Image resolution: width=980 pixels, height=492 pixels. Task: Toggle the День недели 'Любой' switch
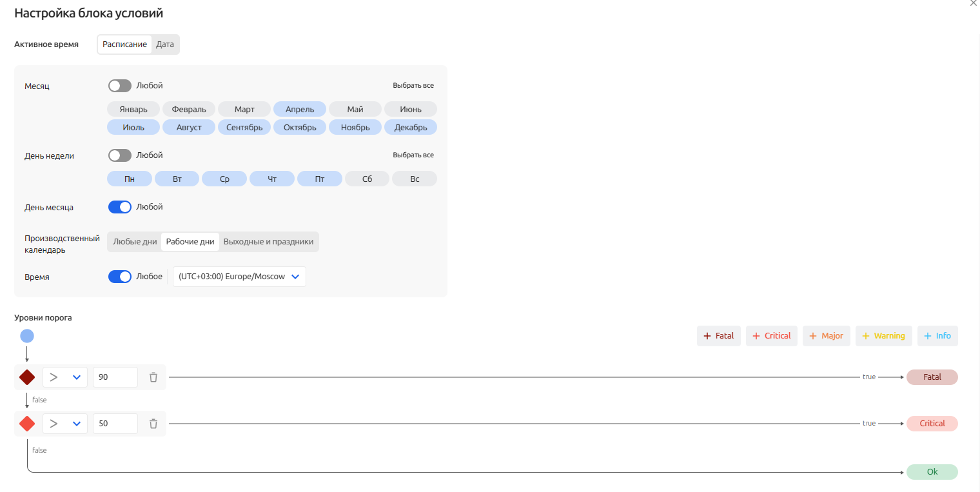pyautogui.click(x=120, y=155)
